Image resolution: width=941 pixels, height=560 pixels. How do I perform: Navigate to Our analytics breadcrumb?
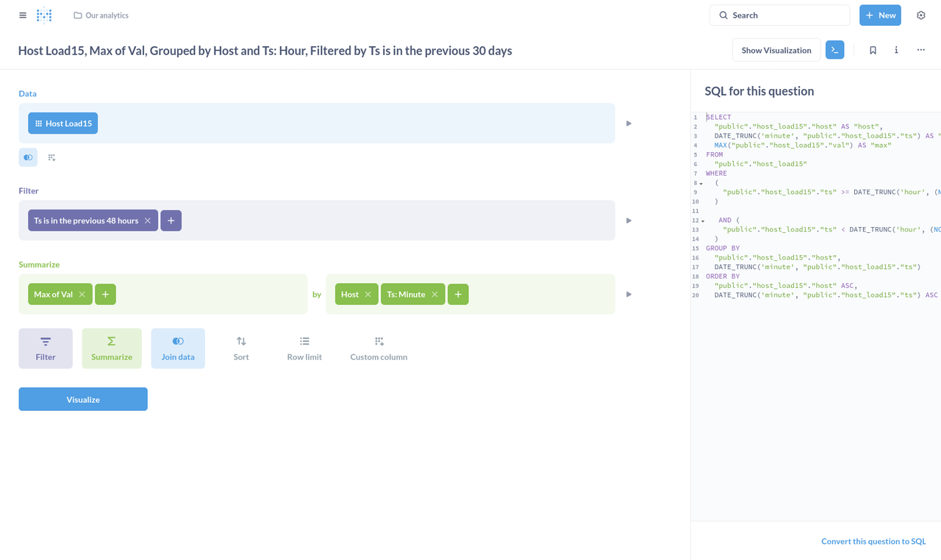pyautogui.click(x=107, y=15)
